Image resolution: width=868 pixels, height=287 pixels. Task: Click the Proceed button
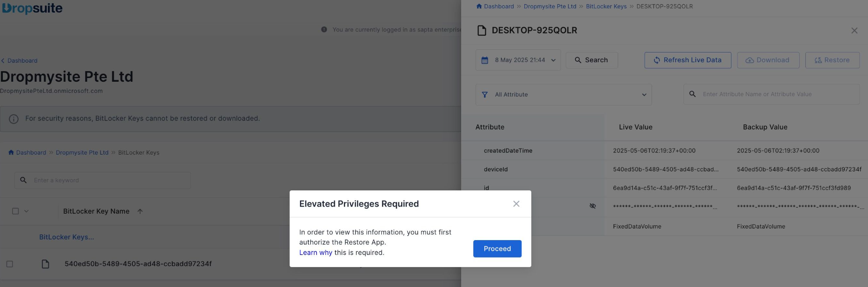(497, 248)
